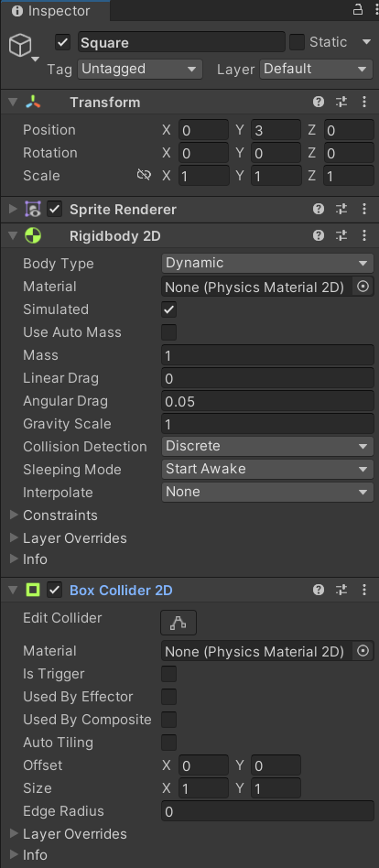Click the Box Collider Offset Y field
The image size is (379, 868).
click(x=276, y=765)
